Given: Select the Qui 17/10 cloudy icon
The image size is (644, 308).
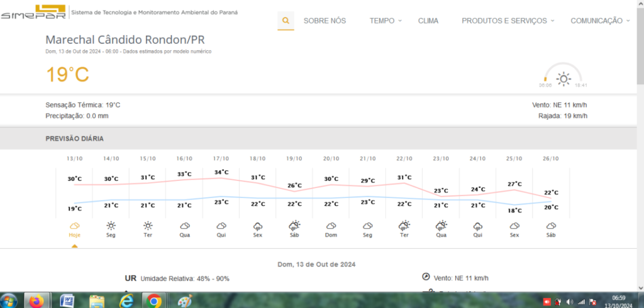Looking at the screenshot, I should pyautogui.click(x=221, y=226).
